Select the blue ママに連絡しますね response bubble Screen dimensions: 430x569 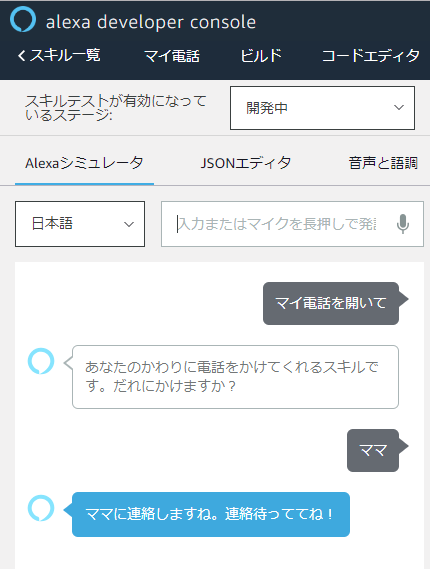(x=211, y=514)
